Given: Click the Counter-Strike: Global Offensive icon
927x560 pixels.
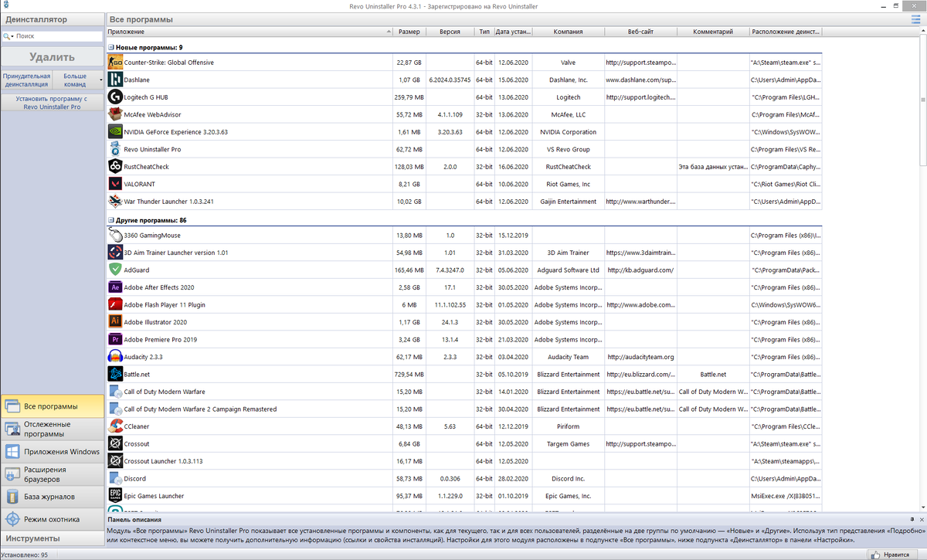Looking at the screenshot, I should click(115, 63).
